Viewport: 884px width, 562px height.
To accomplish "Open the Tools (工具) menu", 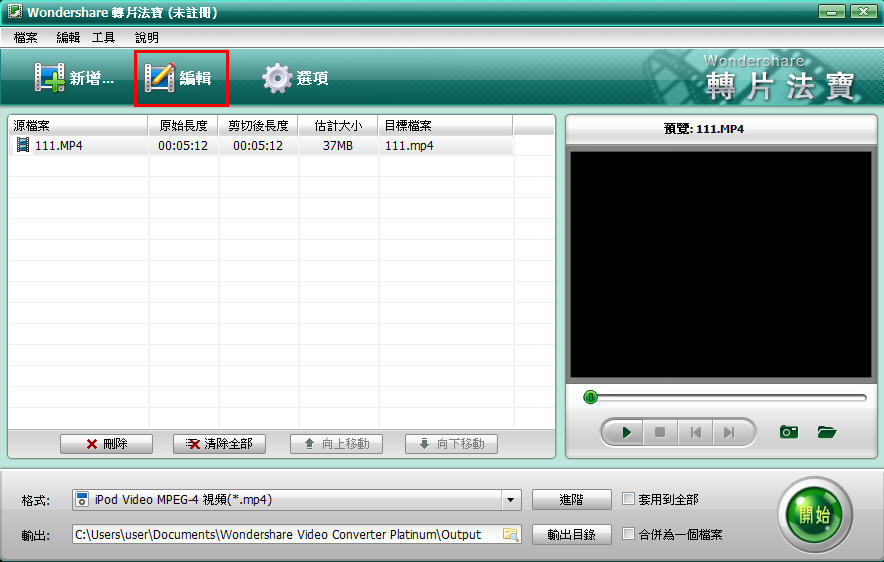I will click(x=103, y=37).
